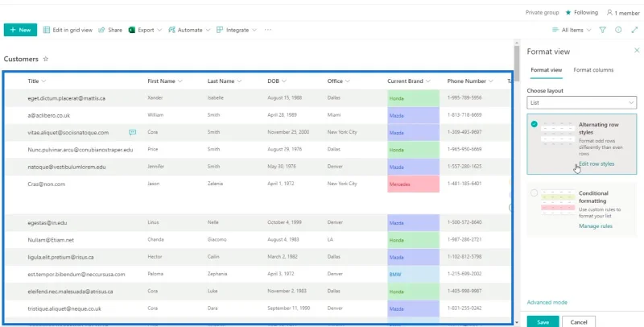Viewport: 644px width, 327px height.
Task: Switch to the Format view tab
Action: point(547,70)
